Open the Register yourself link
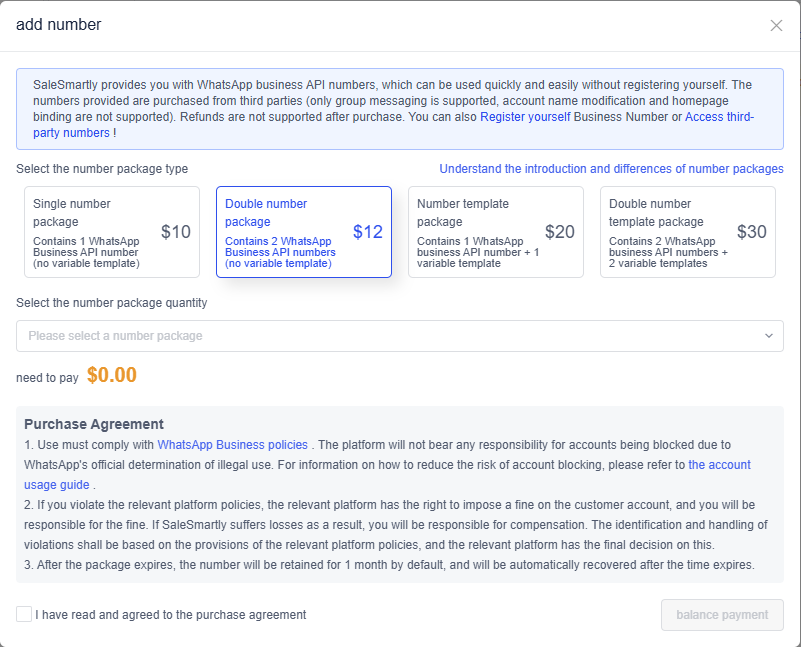Image resolution: width=801 pixels, height=647 pixels. (525, 117)
